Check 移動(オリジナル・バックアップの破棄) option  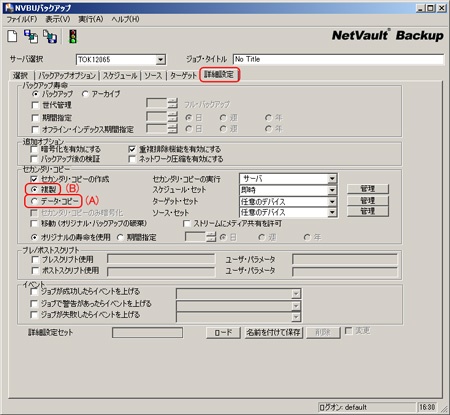(x=34, y=223)
